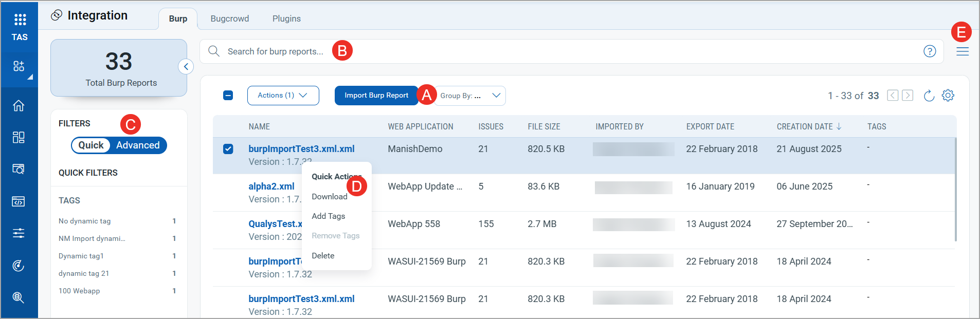Click the Import Burp Report button
The height and width of the screenshot is (319, 980).
(x=376, y=96)
